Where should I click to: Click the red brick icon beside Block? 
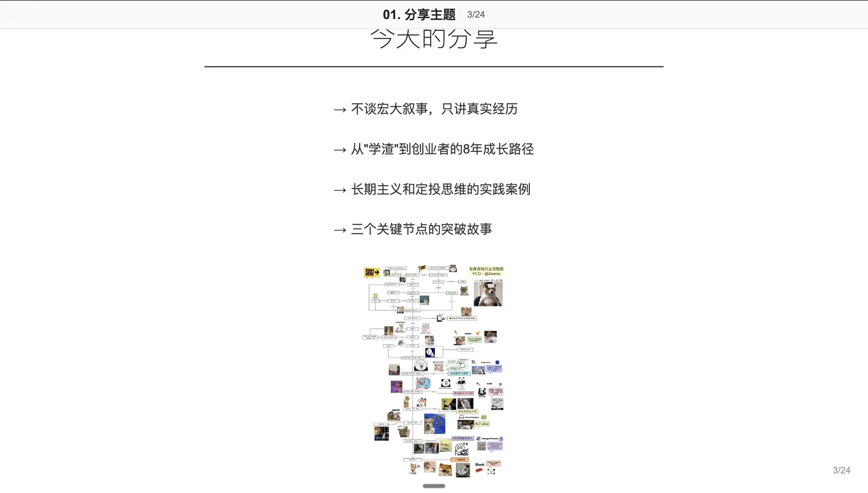[x=479, y=470]
